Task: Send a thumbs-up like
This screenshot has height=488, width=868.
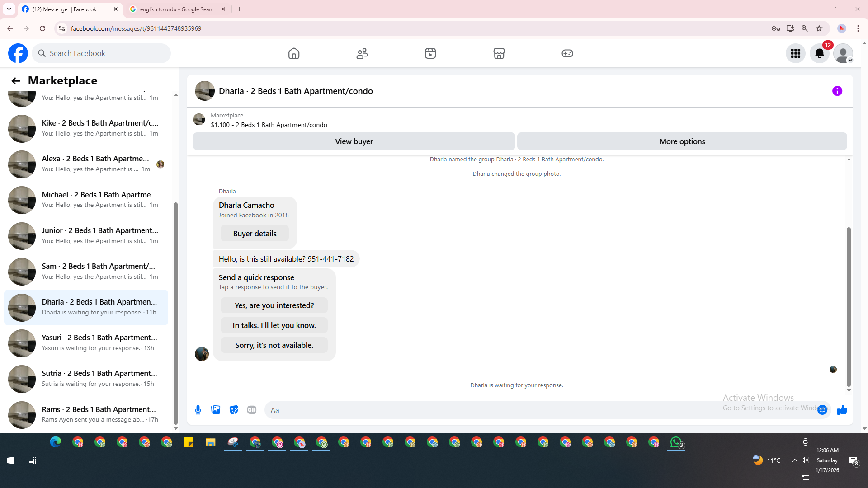Action: point(842,410)
